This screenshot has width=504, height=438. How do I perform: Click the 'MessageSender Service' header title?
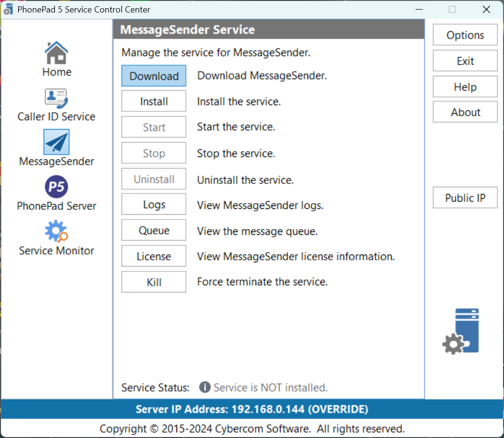click(x=187, y=30)
